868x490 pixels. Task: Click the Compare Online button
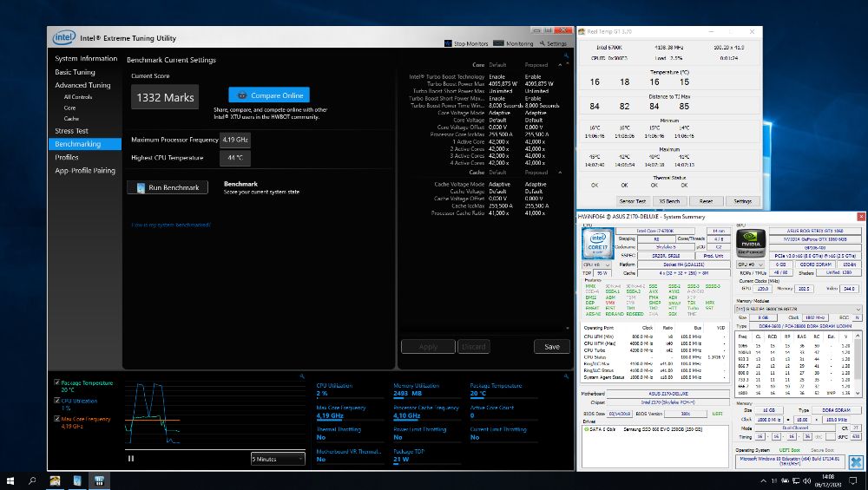click(269, 95)
